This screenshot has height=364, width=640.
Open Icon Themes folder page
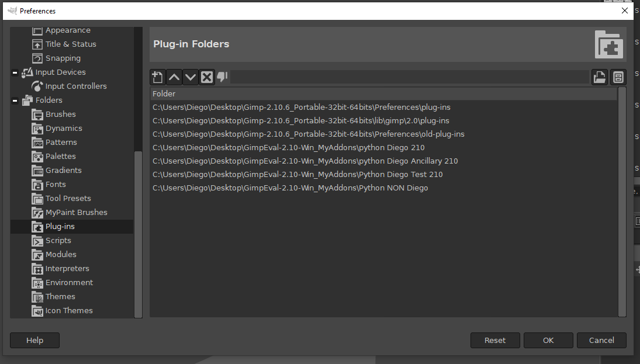68,311
